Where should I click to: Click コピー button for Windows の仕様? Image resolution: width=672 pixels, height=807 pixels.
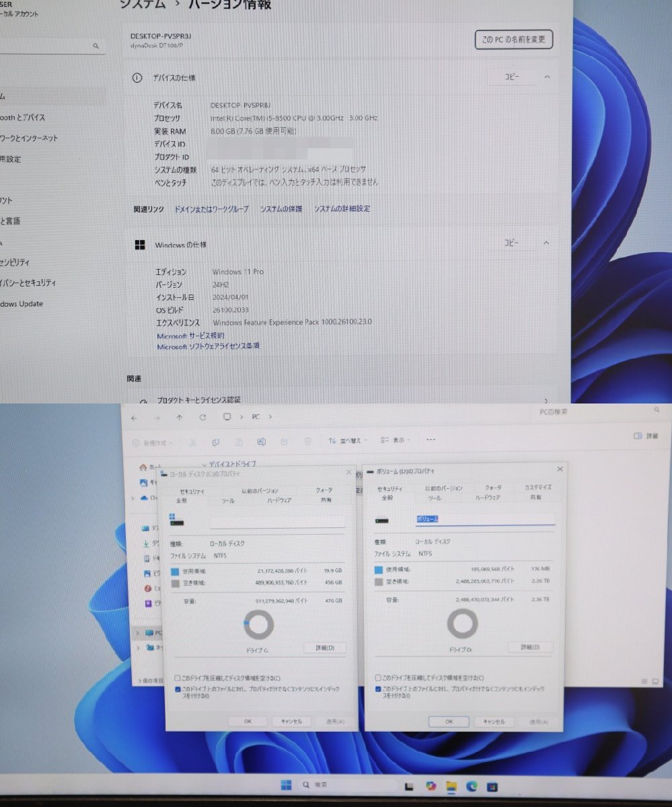point(512,243)
